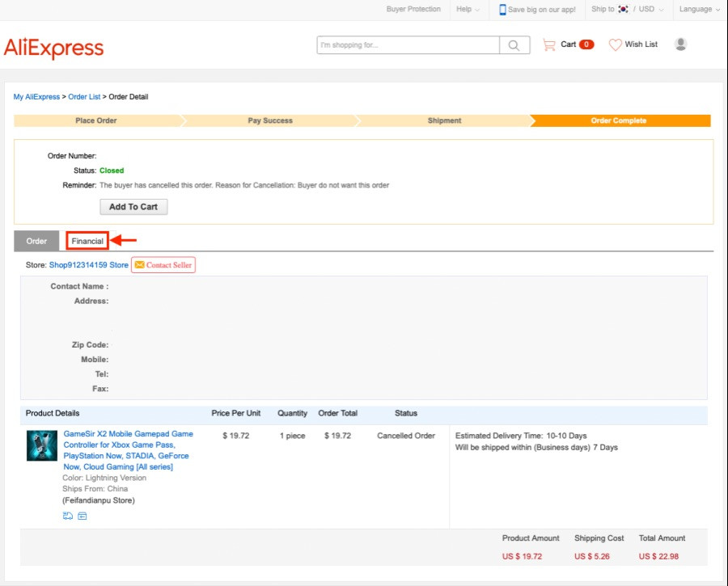Click the delivery truck icon under the product
The image size is (728, 586).
68,516
